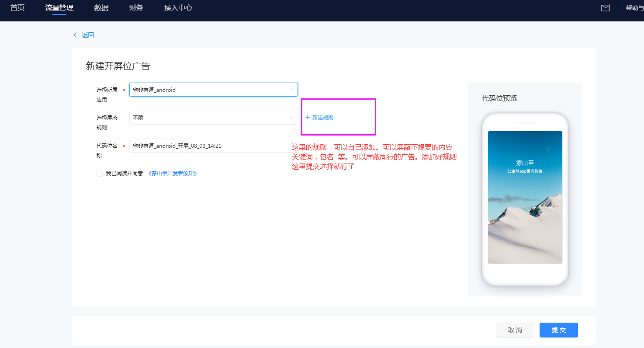Open the 选择屏蔽规则 dropdown showing 不限
The height and width of the screenshot is (348, 644).
(x=214, y=118)
